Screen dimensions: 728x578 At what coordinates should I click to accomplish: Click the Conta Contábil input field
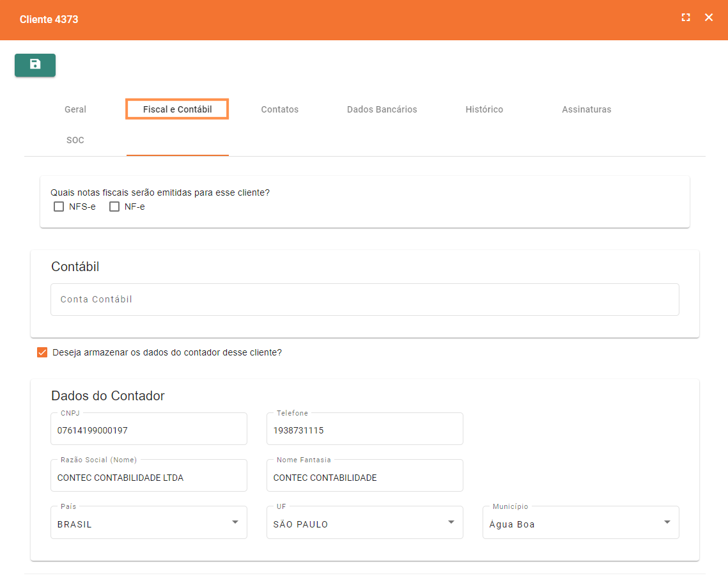click(364, 299)
